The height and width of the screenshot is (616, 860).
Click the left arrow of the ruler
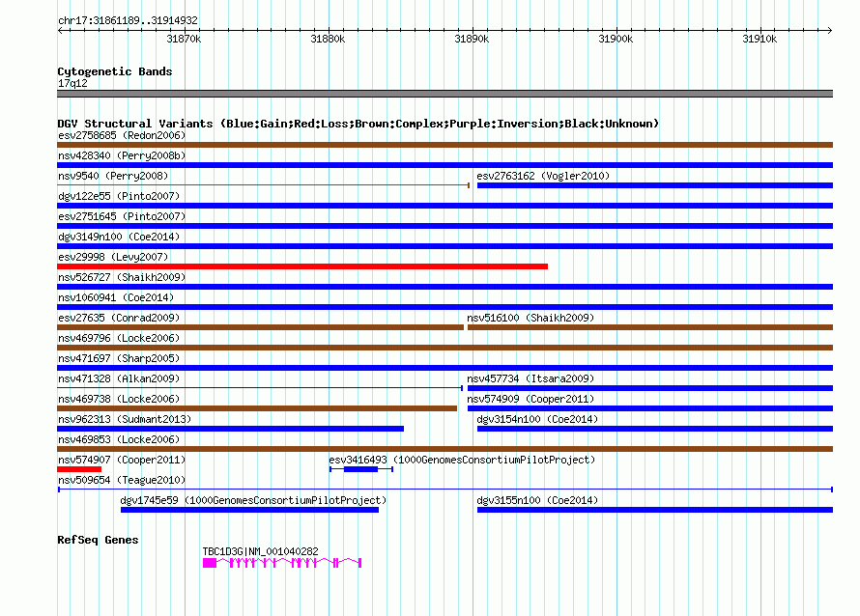pos(61,30)
